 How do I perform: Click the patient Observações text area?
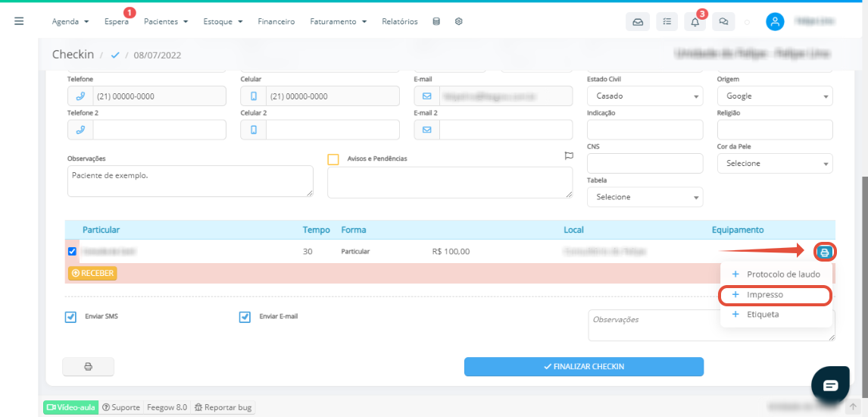(x=190, y=181)
